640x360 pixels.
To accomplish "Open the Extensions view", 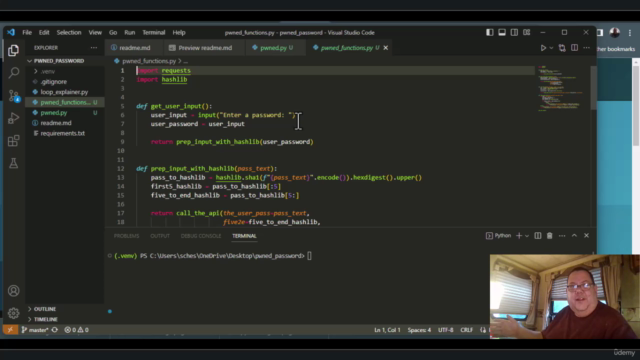I will click(13, 141).
